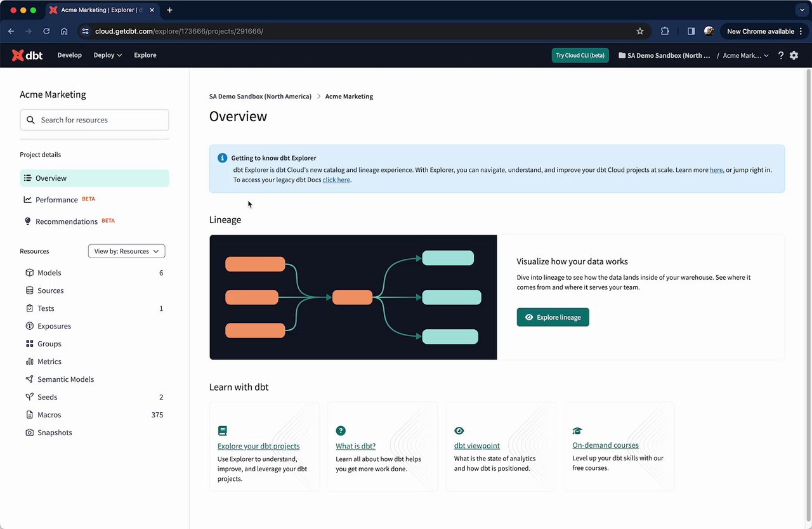Click the Sources database icon
Screen dimensions: 812x529
[29, 291]
